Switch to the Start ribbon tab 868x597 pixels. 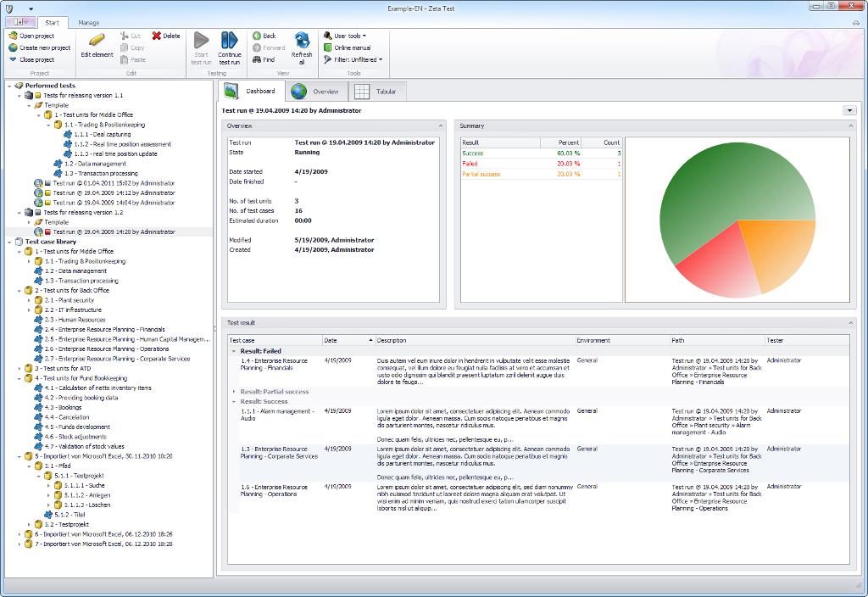(x=53, y=23)
